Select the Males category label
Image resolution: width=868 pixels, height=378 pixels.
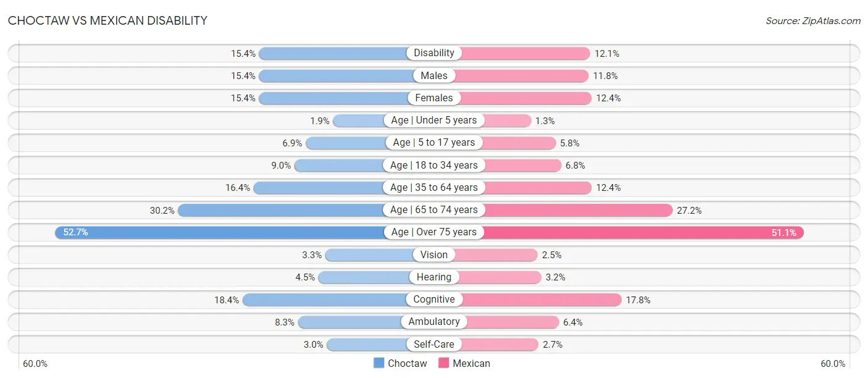click(x=434, y=75)
